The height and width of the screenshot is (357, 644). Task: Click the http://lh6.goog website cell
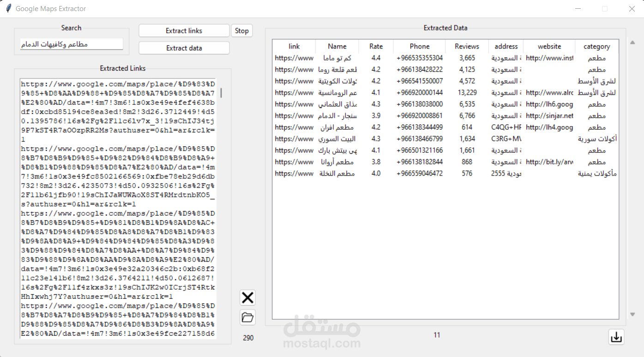[549, 104]
